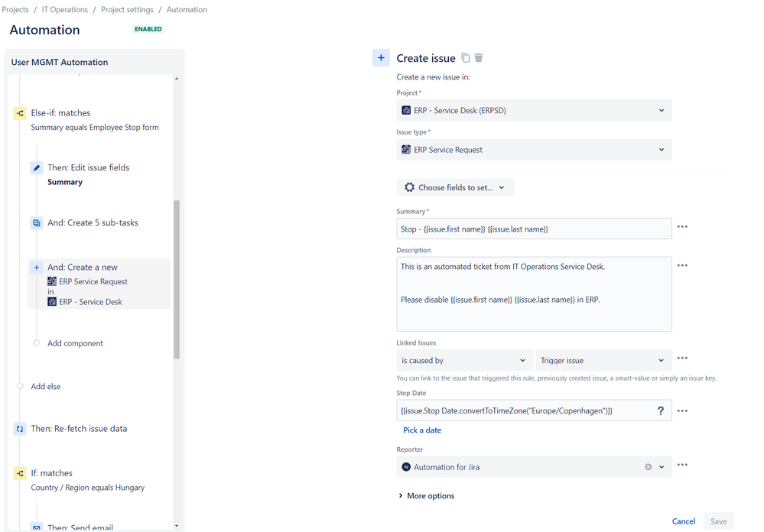Click the Description text area
Viewport: 764px width, 532px height.
point(534,294)
